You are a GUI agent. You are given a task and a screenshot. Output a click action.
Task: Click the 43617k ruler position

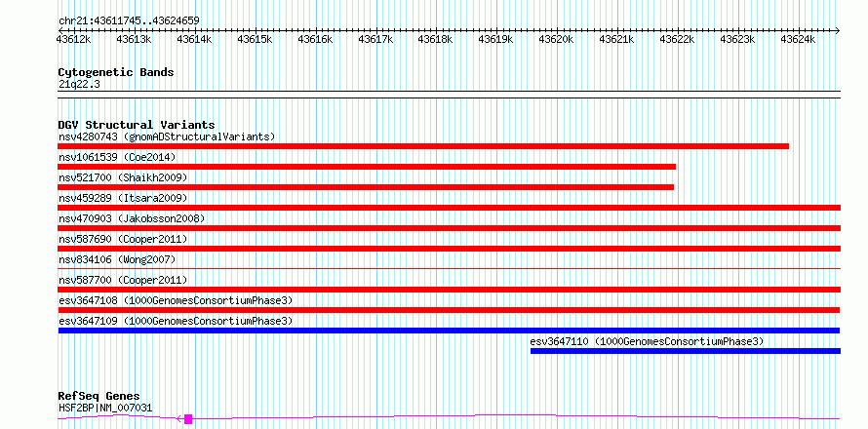tap(375, 39)
